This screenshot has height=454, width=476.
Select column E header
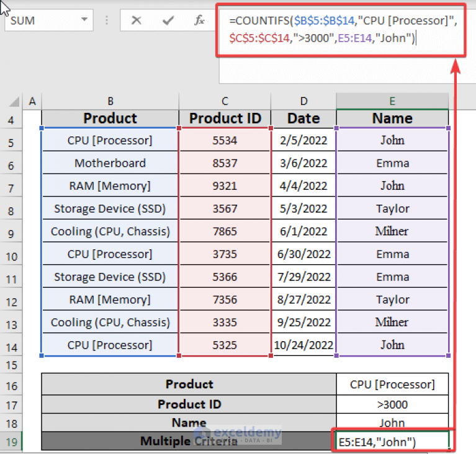point(392,101)
